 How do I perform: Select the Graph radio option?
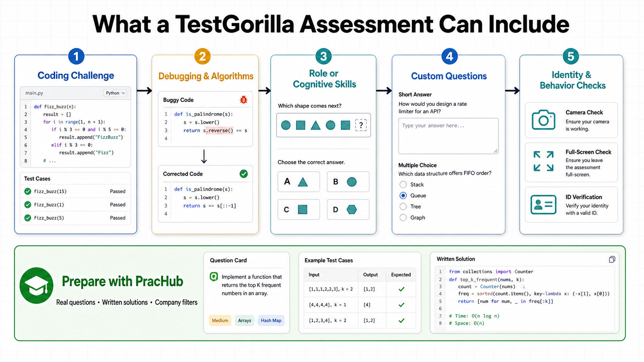click(x=403, y=218)
